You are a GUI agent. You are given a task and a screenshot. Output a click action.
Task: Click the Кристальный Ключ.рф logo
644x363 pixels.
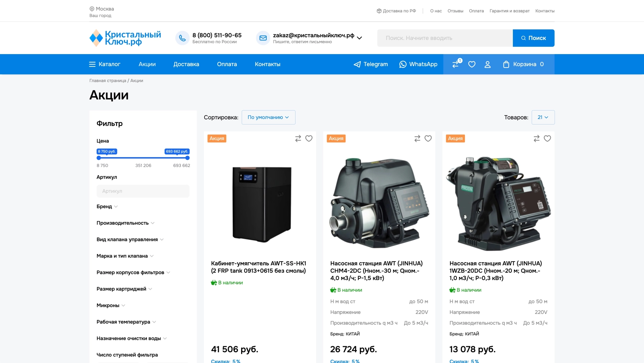click(125, 38)
